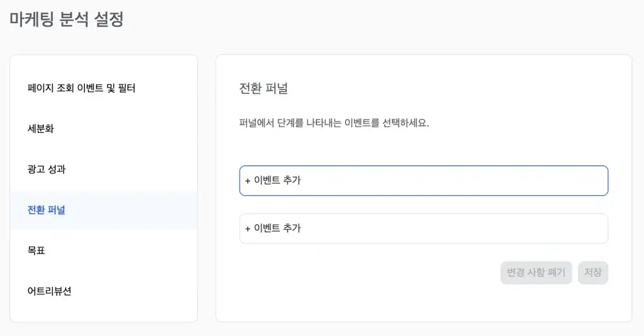This screenshot has width=644, height=336.
Task: Go to 광고 성과 section
Action: [x=47, y=169]
